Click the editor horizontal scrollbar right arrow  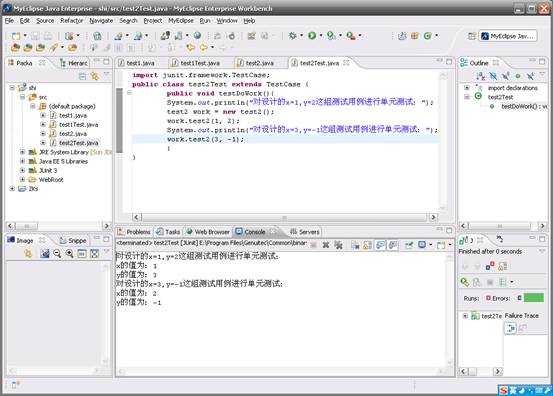tap(433, 217)
